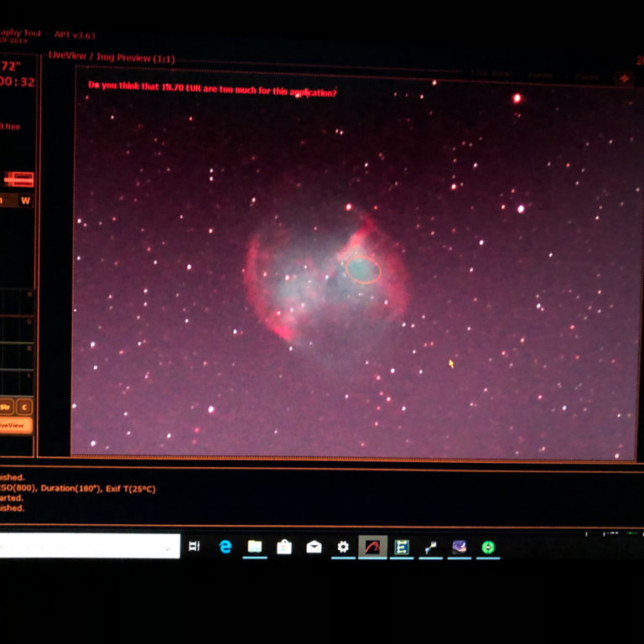
Task: Switch to the Astro Photography Tool taskbar icon
Action: tap(373, 547)
